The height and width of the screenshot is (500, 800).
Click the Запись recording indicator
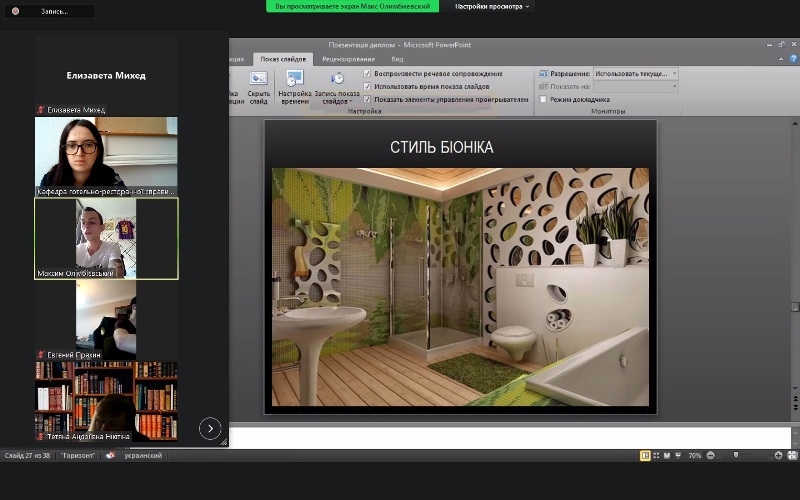[48, 11]
